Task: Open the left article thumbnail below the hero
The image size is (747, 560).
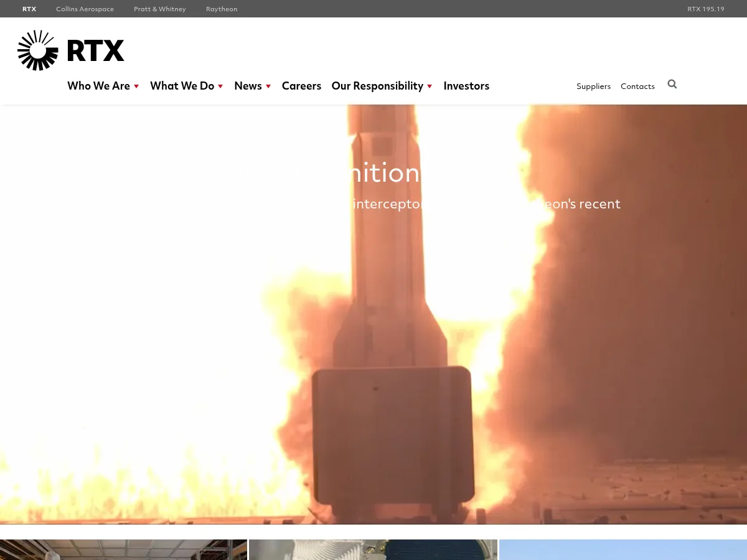Action: 123,550
